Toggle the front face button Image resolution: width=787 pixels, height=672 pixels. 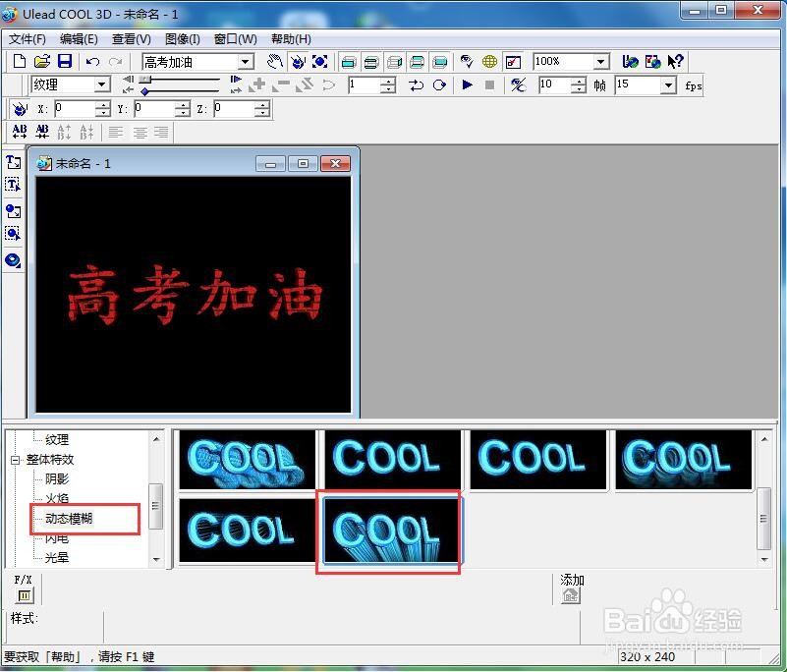click(x=349, y=62)
